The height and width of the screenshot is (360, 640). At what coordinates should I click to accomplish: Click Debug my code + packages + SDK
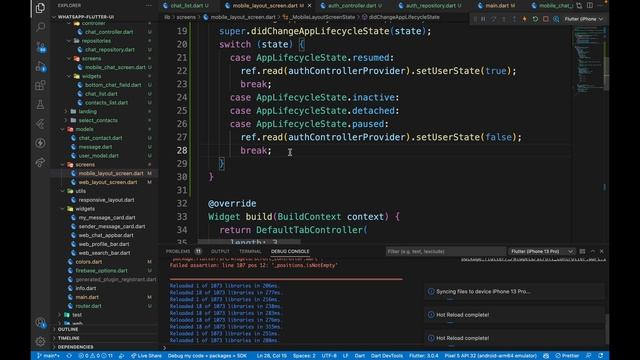pyautogui.click(x=207, y=356)
